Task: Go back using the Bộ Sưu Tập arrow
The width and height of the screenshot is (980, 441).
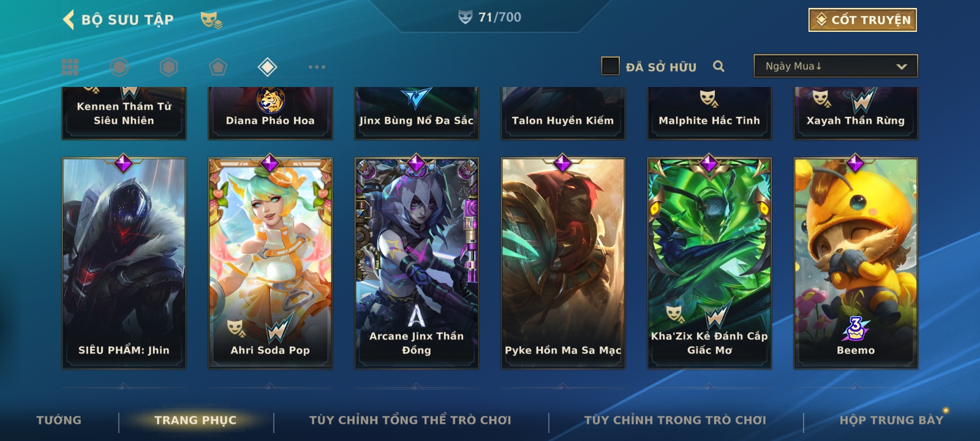Action: (x=69, y=20)
